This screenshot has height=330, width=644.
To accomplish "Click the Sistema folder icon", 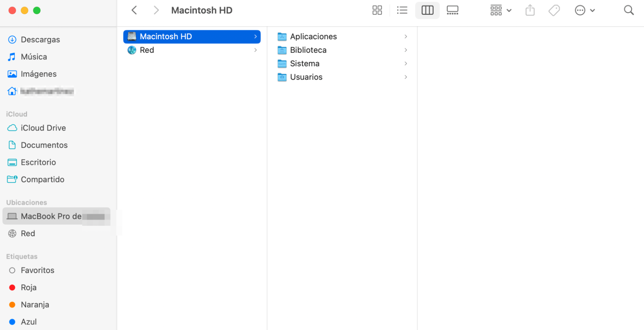I will [282, 63].
